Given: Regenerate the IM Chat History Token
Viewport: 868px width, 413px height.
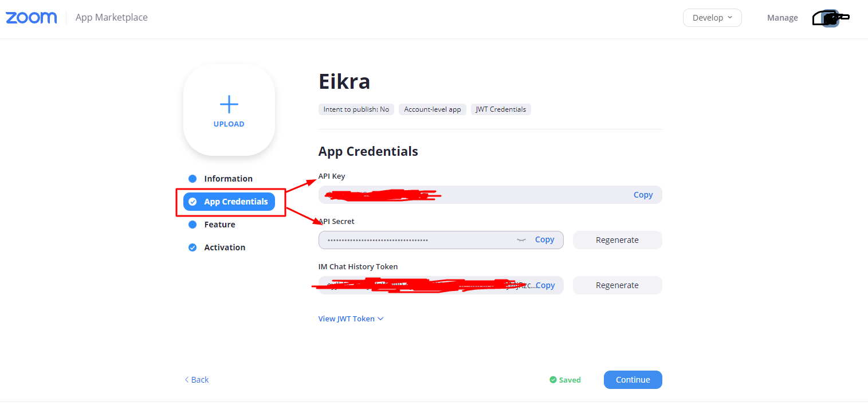Looking at the screenshot, I should [x=617, y=285].
